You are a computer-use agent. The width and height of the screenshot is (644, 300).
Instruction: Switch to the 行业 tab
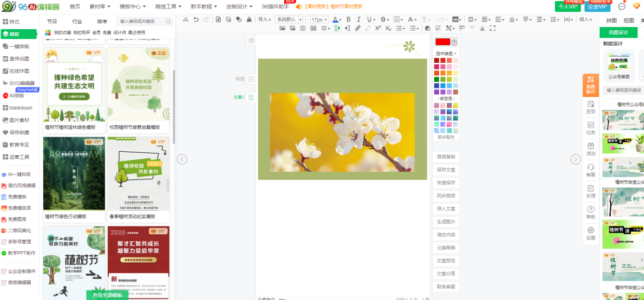[77, 22]
